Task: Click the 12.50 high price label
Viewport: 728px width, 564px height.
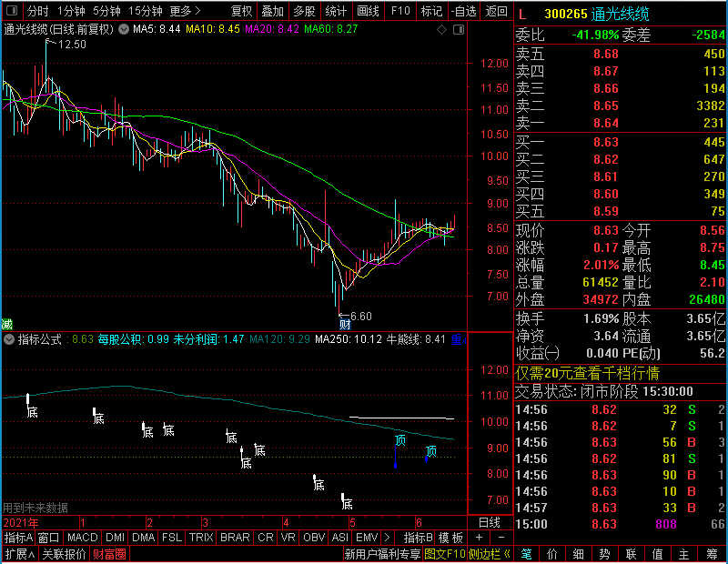Action: [x=73, y=45]
